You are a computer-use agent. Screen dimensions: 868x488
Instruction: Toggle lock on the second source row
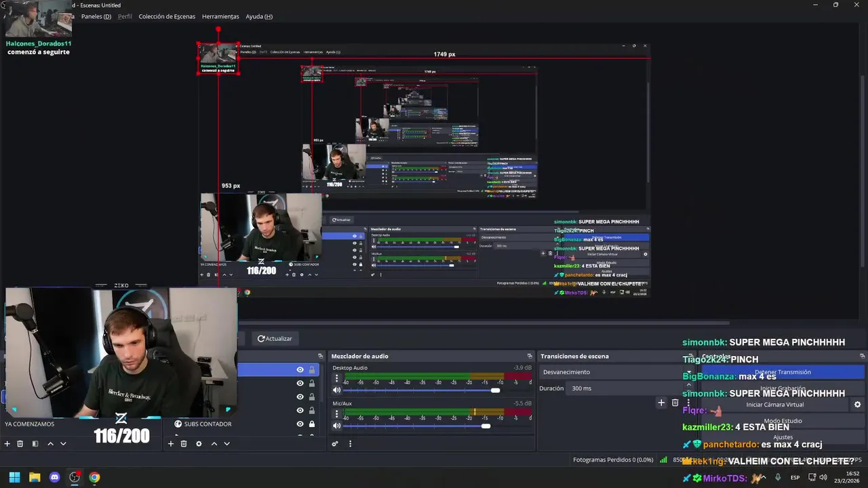click(312, 383)
